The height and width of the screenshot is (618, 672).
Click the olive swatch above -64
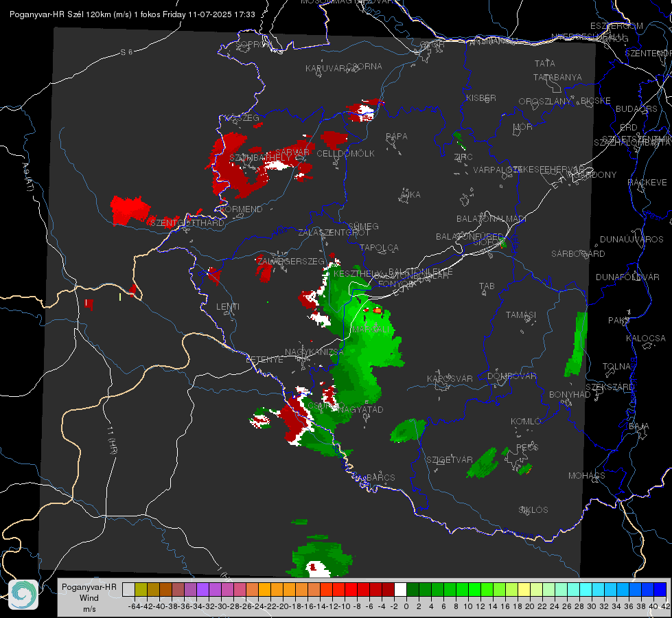click(141, 590)
